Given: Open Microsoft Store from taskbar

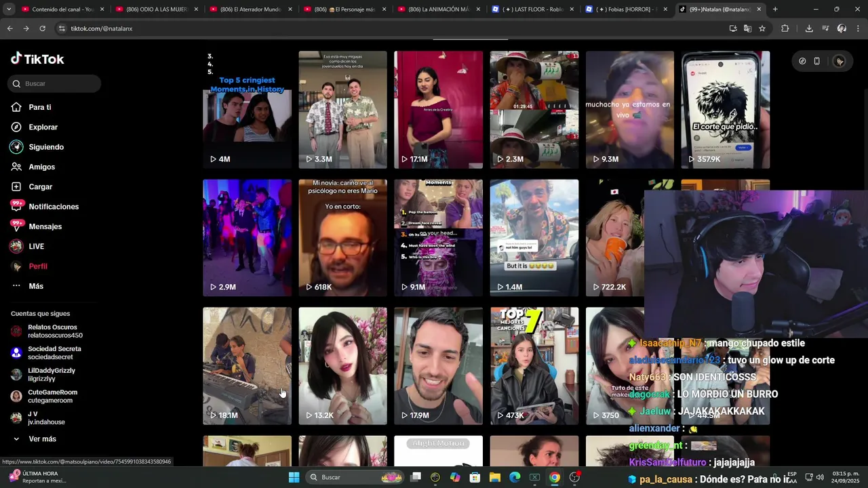Looking at the screenshot, I should point(475,477).
